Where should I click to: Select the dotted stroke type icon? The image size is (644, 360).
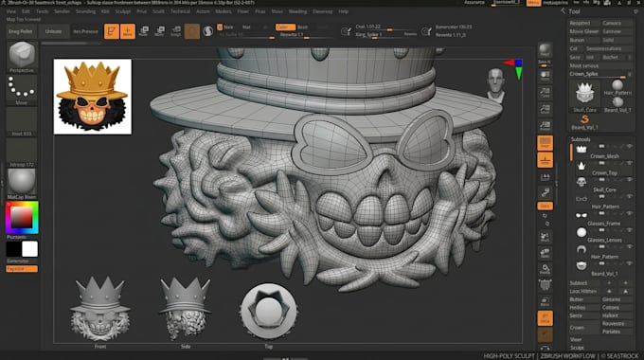tap(22, 87)
